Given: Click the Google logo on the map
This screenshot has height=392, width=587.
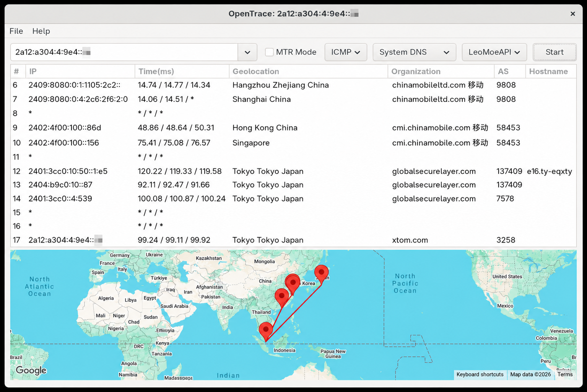Looking at the screenshot, I should [31, 370].
